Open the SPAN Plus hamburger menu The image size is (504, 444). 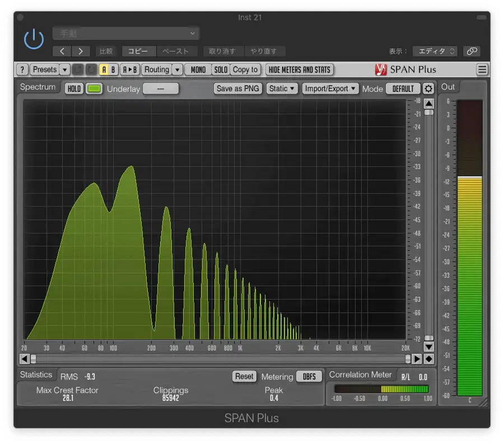coord(482,69)
